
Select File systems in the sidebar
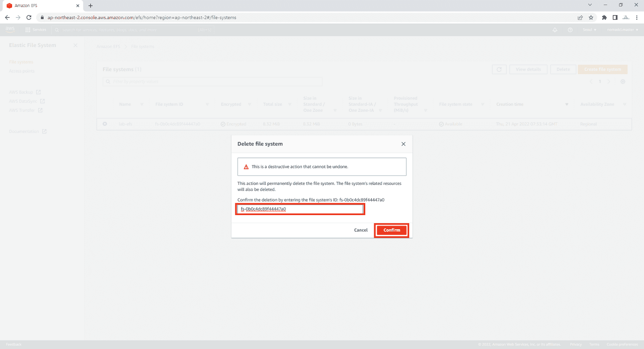(x=21, y=62)
